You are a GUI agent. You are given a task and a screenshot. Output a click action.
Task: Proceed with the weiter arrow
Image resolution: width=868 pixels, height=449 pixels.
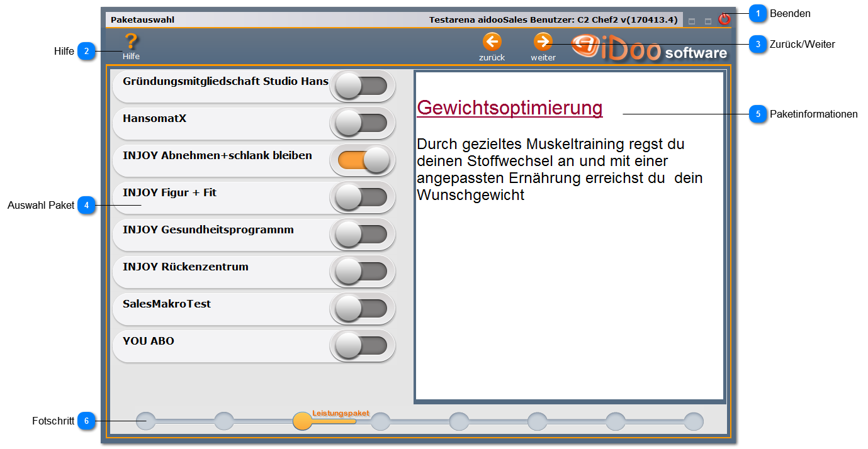[x=543, y=42]
